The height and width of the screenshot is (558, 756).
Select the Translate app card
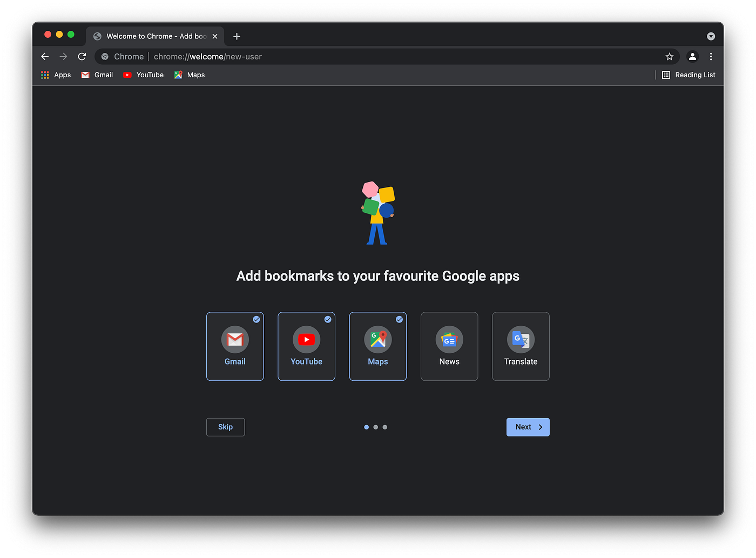point(521,346)
